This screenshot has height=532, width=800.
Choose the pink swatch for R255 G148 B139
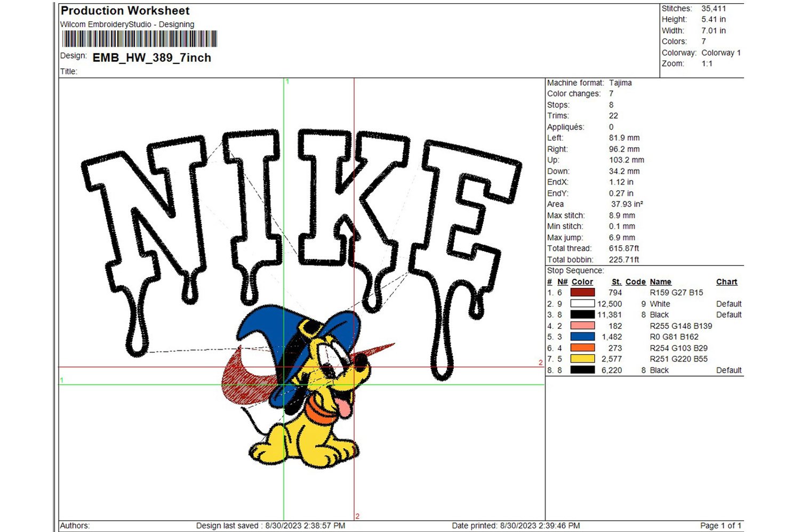pos(582,326)
